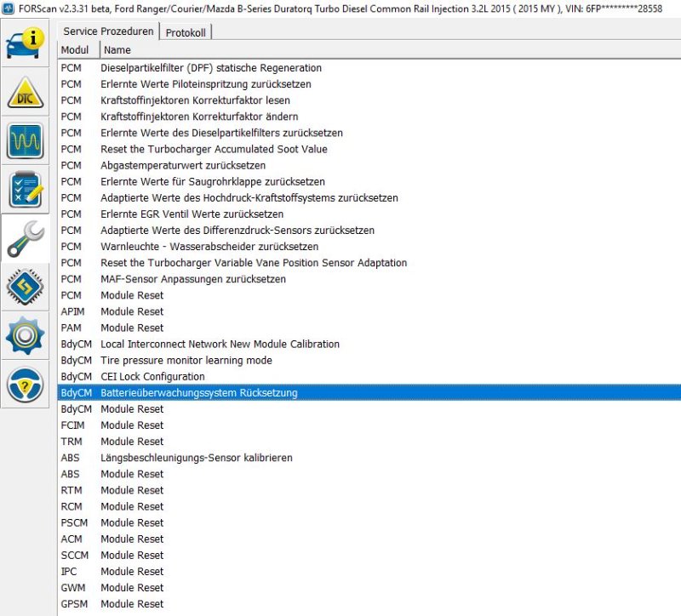Screen dimensions: 681x616
Task: Select the APIM Module Reset row
Action: pyautogui.click(x=369, y=311)
